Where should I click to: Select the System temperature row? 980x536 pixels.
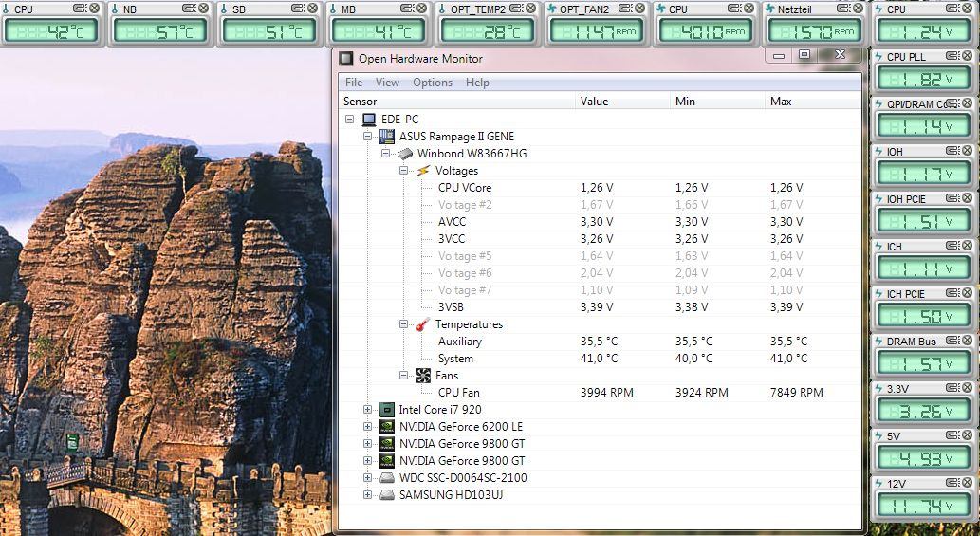[600, 359]
